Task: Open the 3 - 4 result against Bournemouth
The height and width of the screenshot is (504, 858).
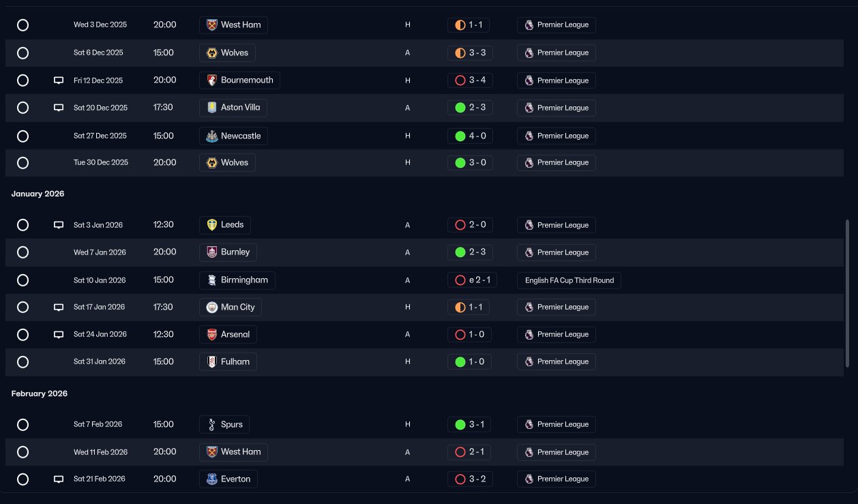Action: pos(470,80)
